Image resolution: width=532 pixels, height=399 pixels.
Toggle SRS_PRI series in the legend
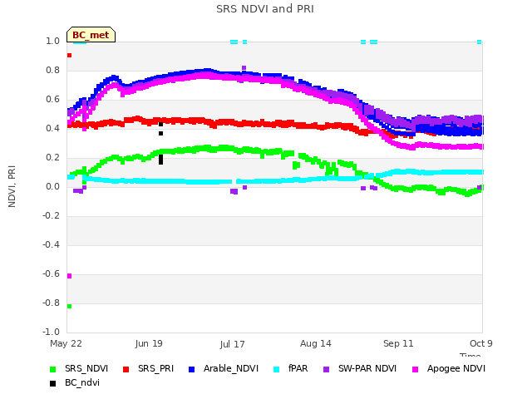[x=148, y=369]
